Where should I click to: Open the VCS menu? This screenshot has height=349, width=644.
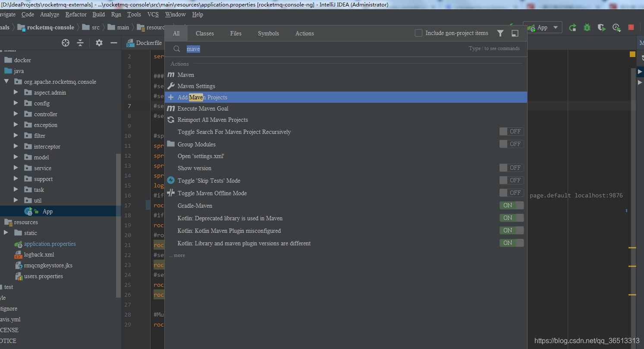tap(153, 14)
